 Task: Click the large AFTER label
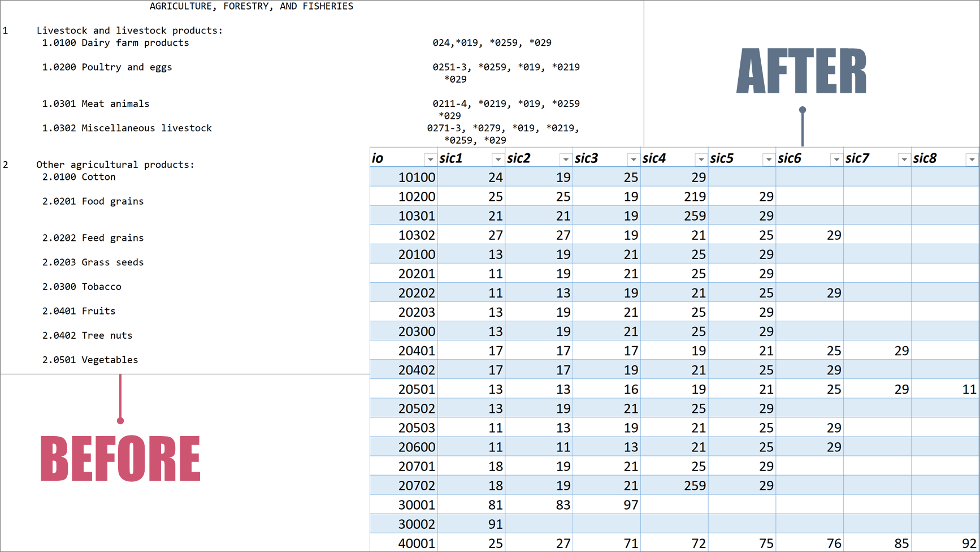(801, 71)
